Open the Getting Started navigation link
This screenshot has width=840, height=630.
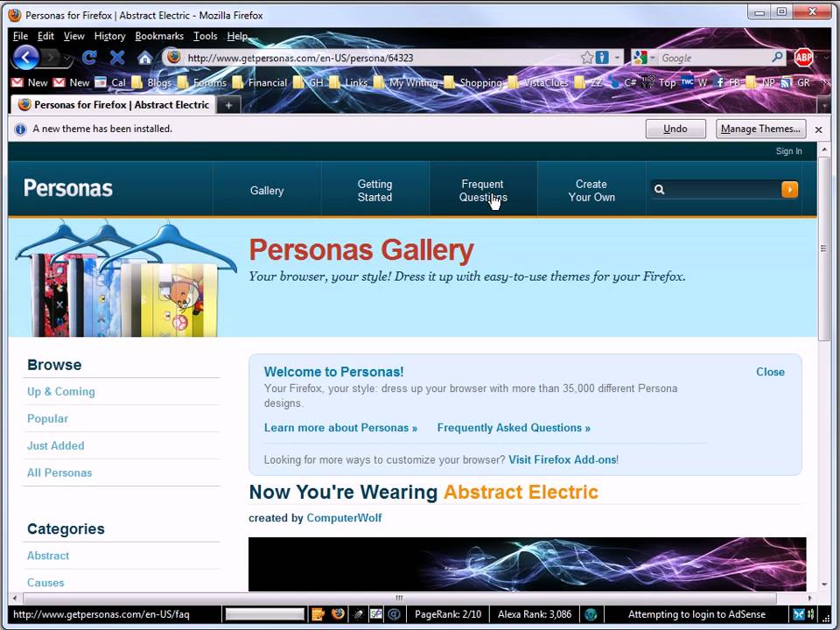[375, 190]
